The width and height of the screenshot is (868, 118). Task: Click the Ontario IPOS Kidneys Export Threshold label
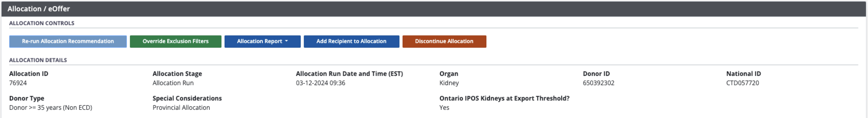[504, 99]
